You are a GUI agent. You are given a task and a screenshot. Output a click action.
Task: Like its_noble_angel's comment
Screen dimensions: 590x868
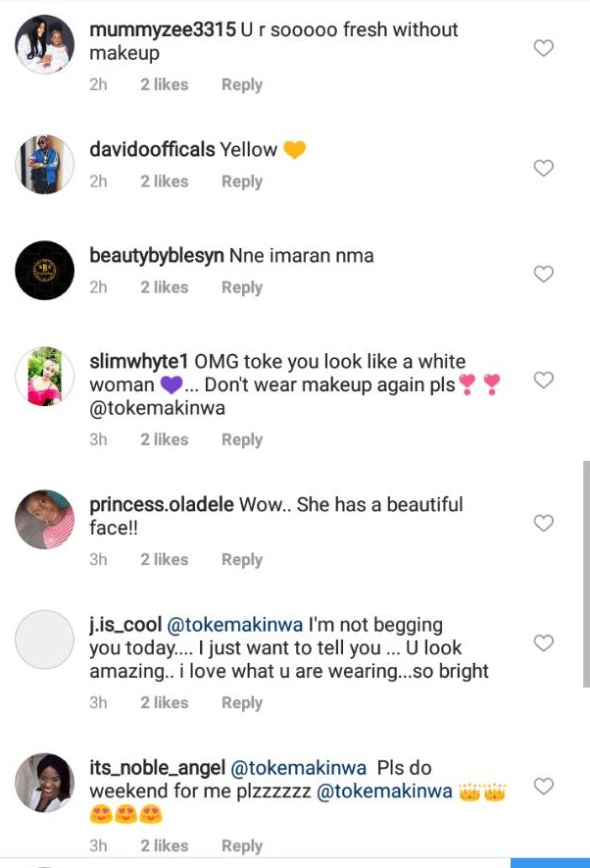[543, 787]
